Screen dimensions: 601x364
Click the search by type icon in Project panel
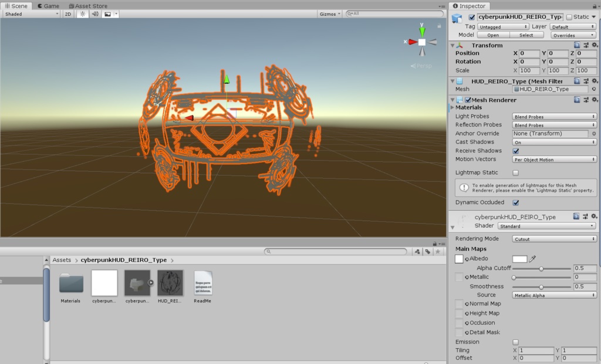coord(417,251)
